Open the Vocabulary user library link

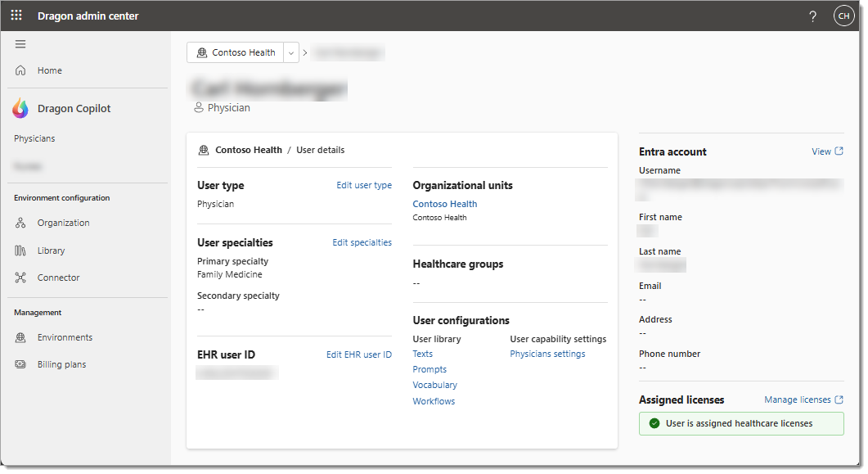tap(434, 385)
